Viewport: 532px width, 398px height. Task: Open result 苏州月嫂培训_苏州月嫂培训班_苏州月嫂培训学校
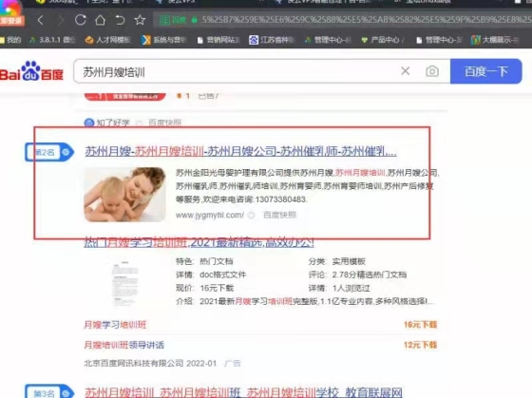[x=243, y=392]
